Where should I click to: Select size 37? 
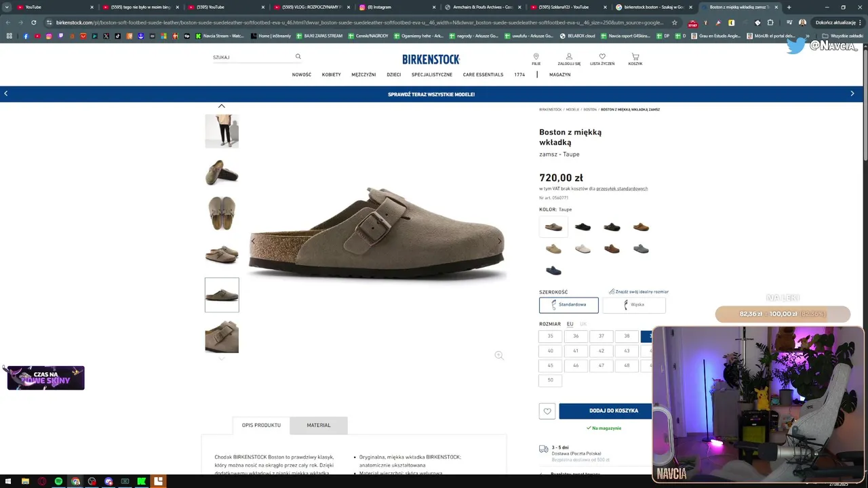pyautogui.click(x=601, y=336)
